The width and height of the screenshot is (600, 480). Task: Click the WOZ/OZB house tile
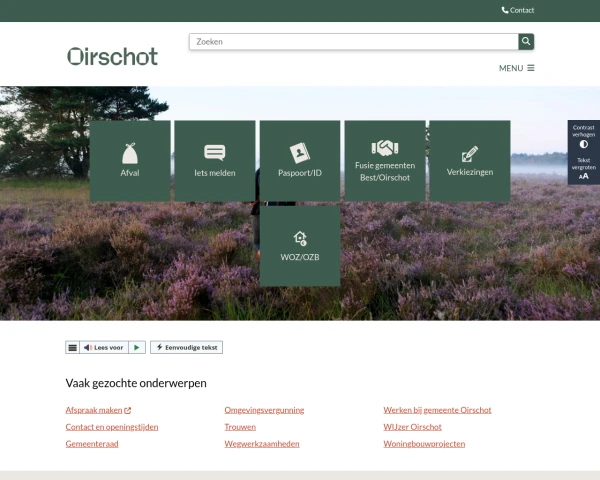click(299, 246)
